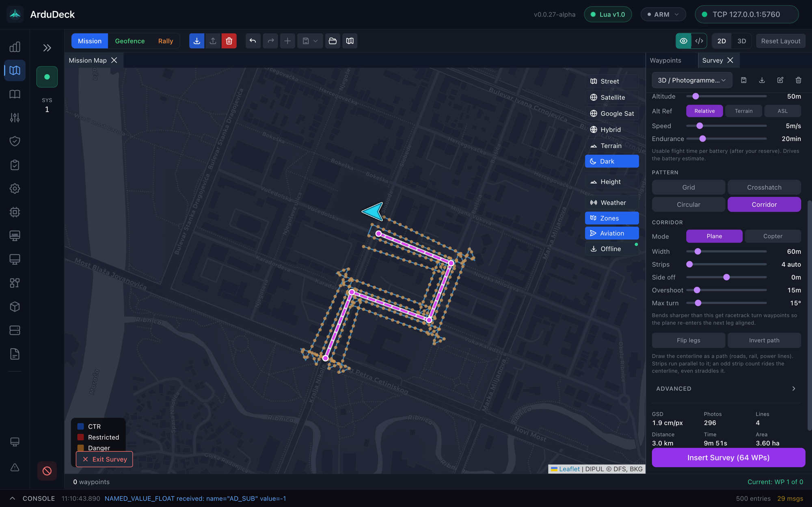Viewport: 812px width, 507px height.
Task: Open the 3D cube sidebar icon
Action: pyautogui.click(x=15, y=307)
